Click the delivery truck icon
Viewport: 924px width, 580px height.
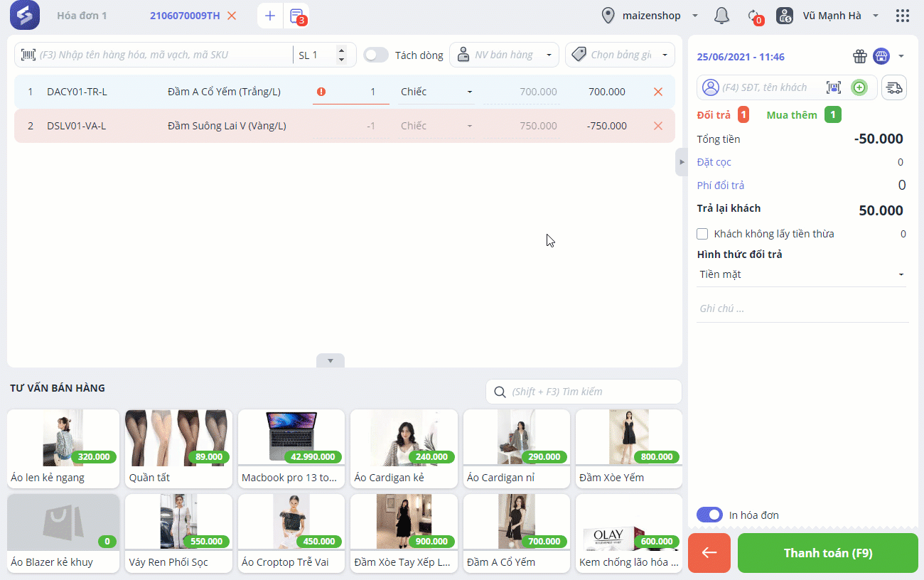tap(895, 87)
